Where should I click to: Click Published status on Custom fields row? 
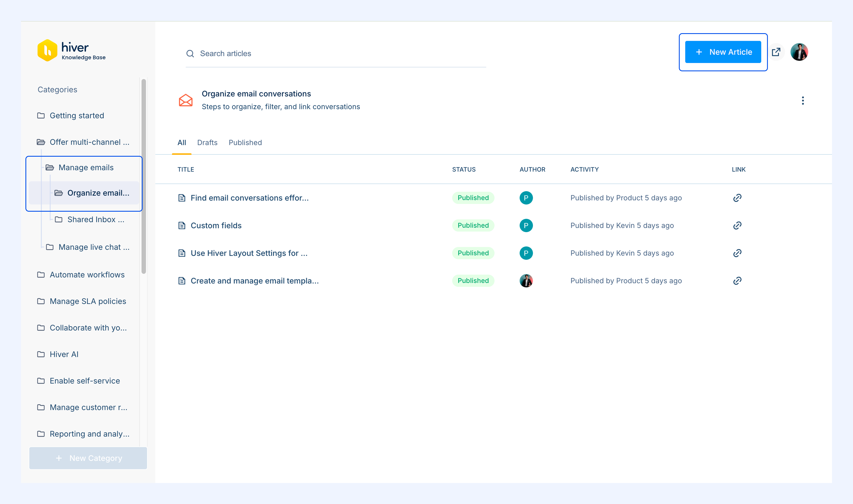point(473,225)
